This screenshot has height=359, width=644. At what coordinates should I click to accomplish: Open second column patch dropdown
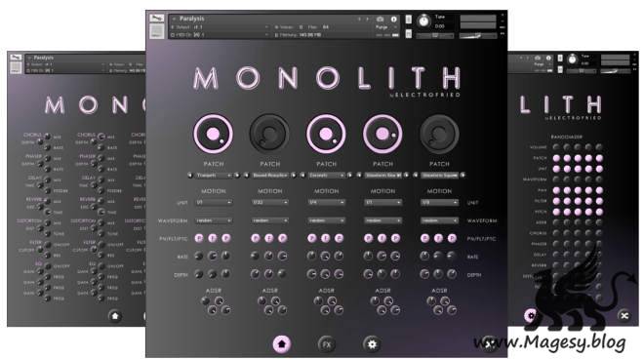pos(270,176)
